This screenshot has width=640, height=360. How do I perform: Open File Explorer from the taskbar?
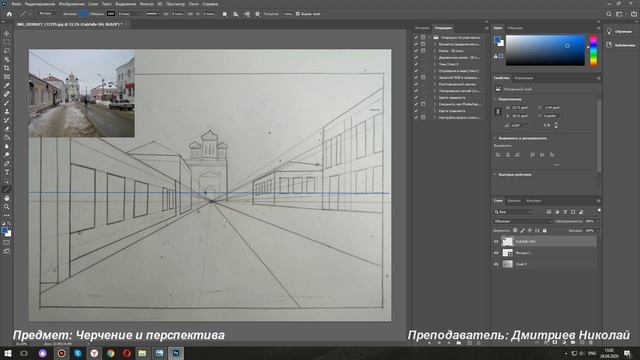[x=142, y=353]
